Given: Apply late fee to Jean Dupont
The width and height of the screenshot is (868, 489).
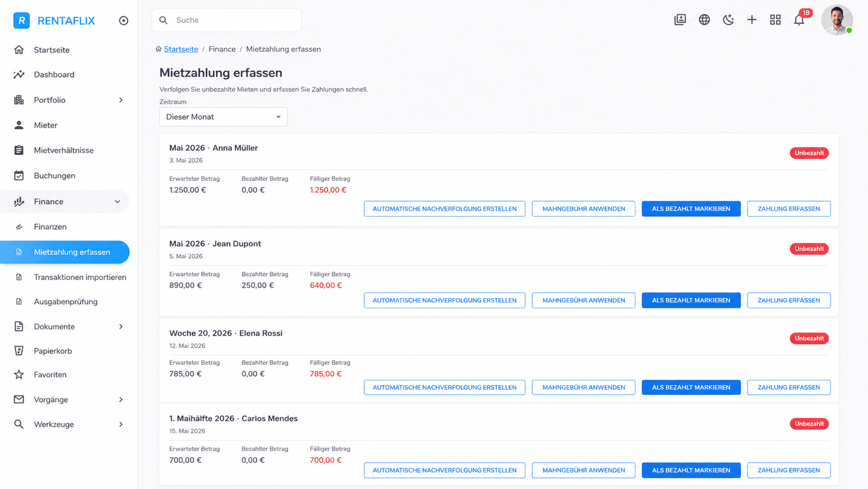Looking at the screenshot, I should pos(584,300).
